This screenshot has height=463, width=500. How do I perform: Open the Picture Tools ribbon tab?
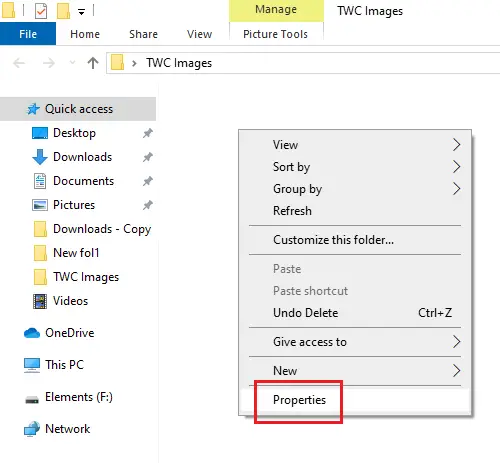275,34
